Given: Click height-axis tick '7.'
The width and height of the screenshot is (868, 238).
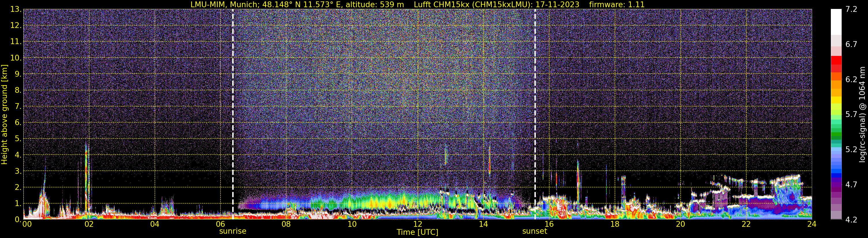Looking at the screenshot, I should pos(18,107).
